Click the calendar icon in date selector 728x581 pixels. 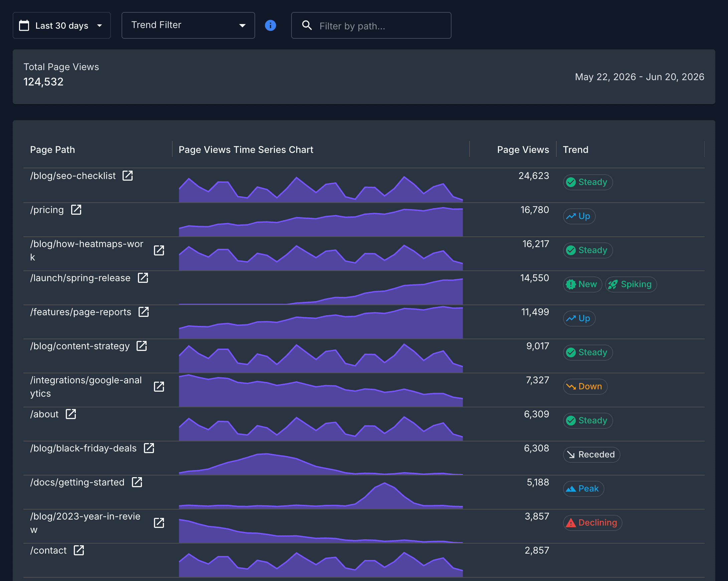point(24,25)
